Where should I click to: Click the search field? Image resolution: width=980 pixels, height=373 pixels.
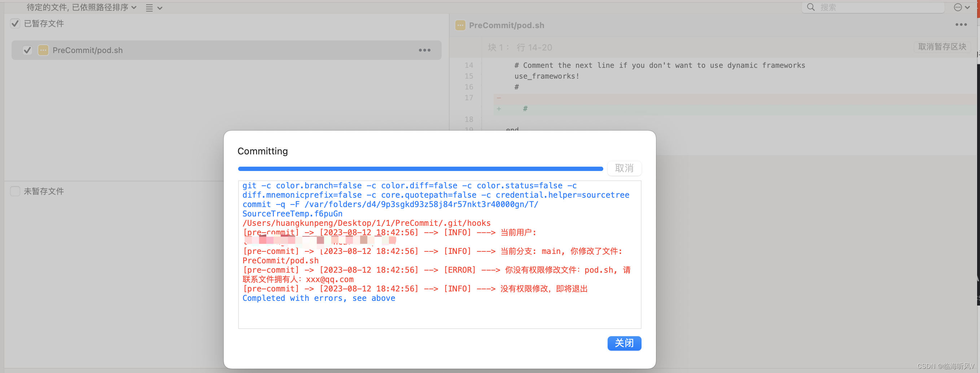[x=873, y=7]
